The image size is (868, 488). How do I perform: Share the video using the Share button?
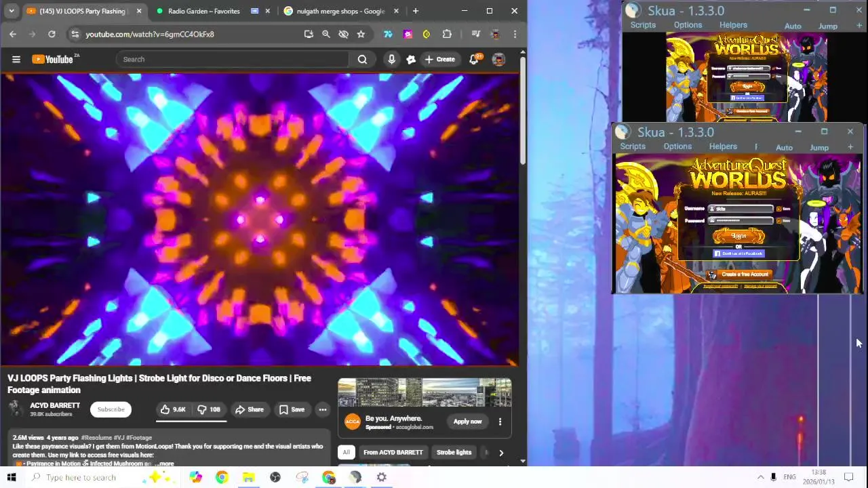coord(250,409)
